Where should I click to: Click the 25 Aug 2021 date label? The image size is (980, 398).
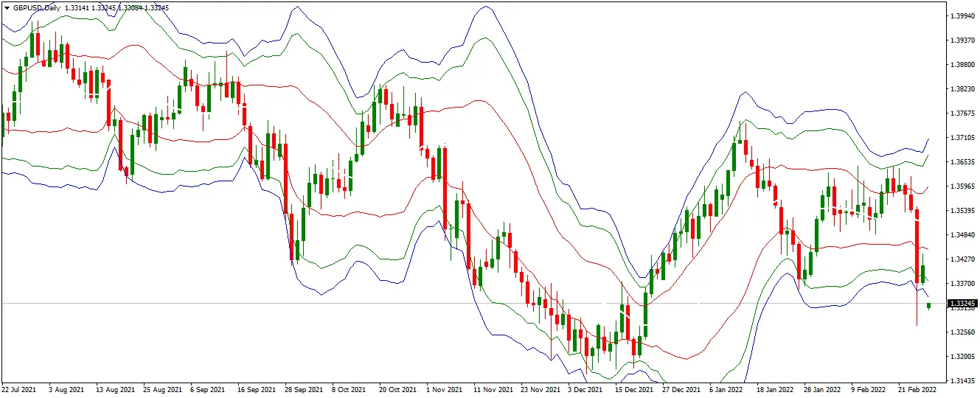[x=161, y=389]
